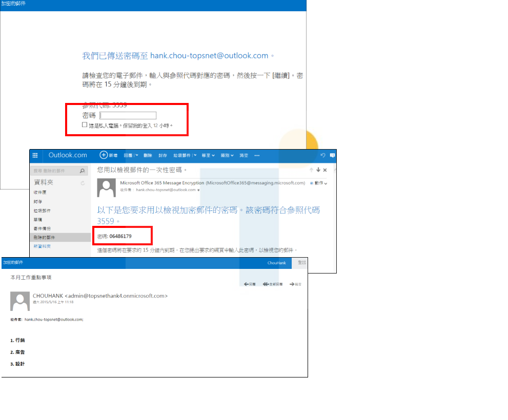Click the 登出 sign out button
The height and width of the screenshot is (420, 508).
[x=301, y=263]
